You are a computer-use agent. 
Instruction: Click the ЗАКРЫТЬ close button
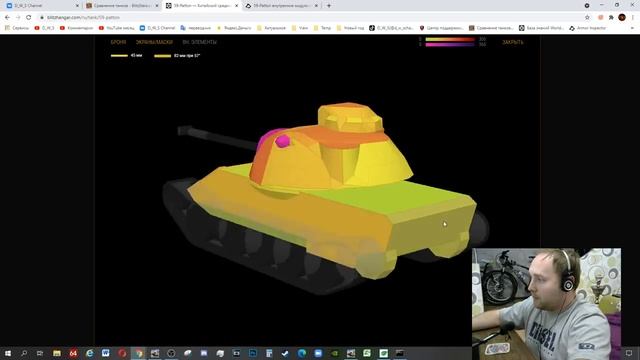(513, 42)
